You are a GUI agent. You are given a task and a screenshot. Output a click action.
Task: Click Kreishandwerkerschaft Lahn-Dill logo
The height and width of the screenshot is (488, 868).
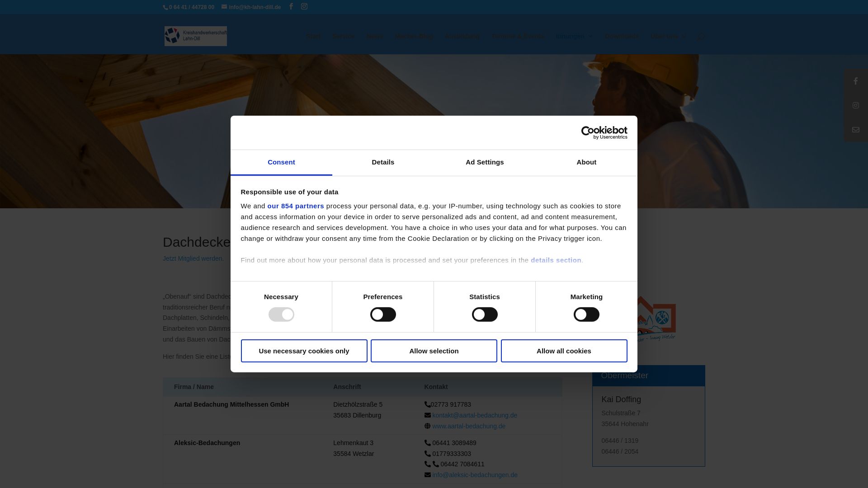tap(196, 36)
